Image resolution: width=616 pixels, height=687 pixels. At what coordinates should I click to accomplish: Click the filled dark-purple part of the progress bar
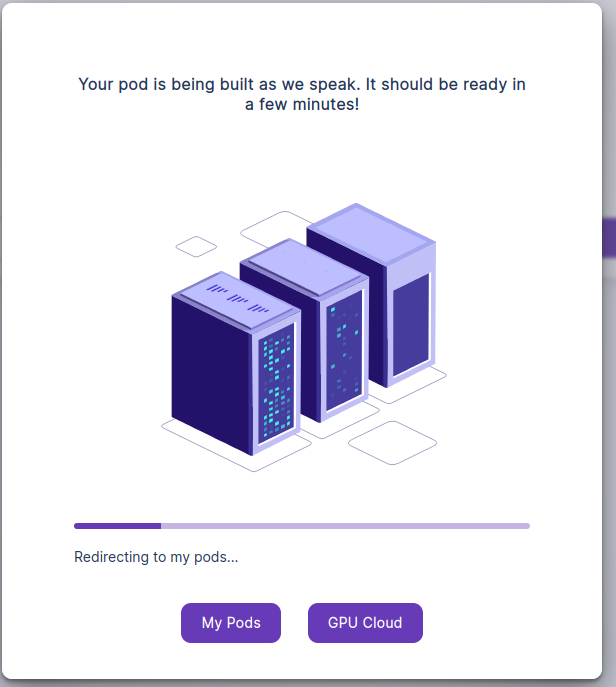coord(117,525)
